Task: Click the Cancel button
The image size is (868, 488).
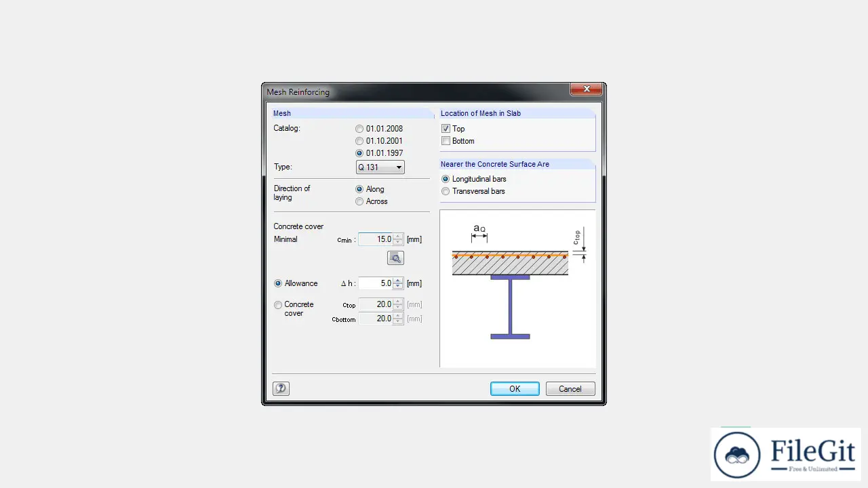Action: [x=570, y=388]
